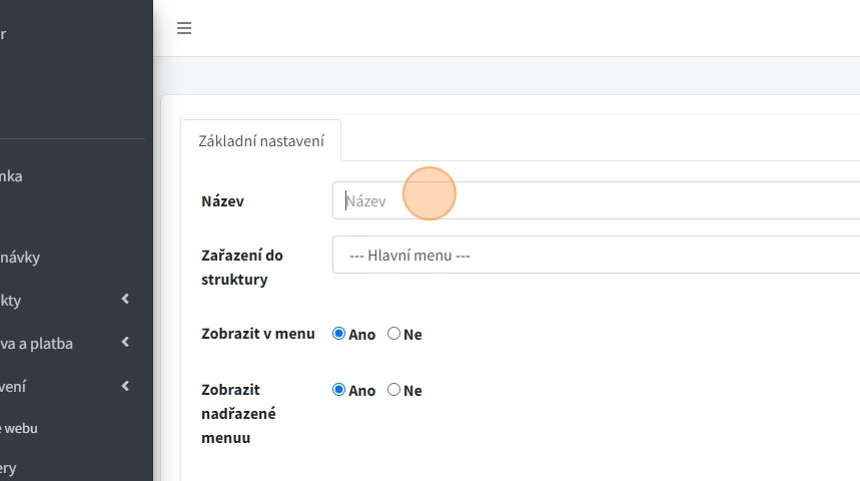Viewport: 860px width, 481px height.
Task: Open the sidebar submenu entry ending in 'ery'
Action: [x=9, y=468]
